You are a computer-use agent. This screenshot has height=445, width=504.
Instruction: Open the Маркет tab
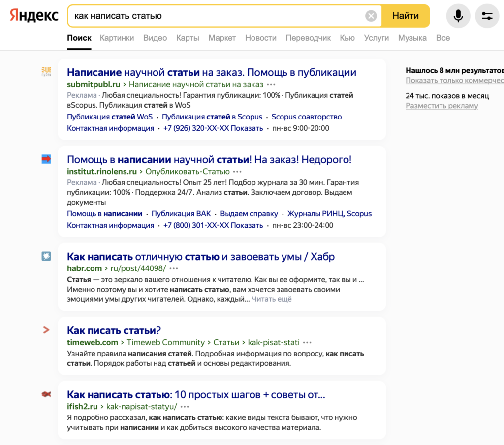[222, 38]
